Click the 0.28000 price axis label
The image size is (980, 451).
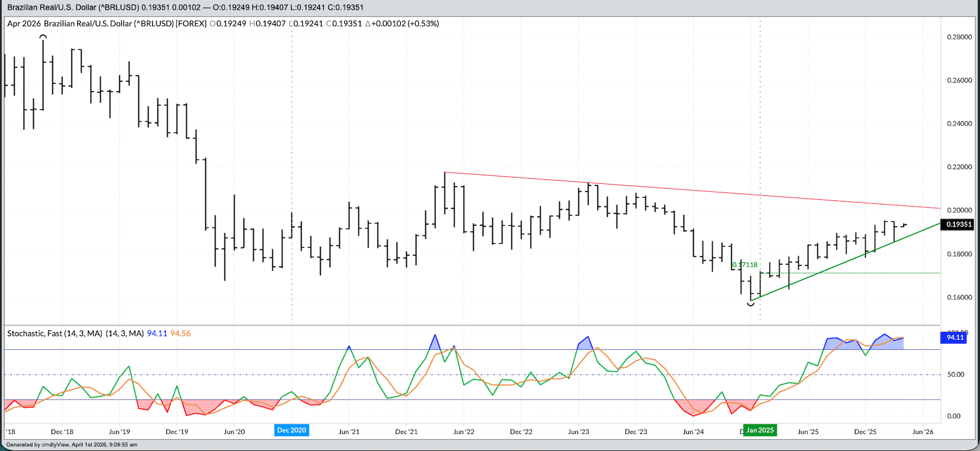959,37
